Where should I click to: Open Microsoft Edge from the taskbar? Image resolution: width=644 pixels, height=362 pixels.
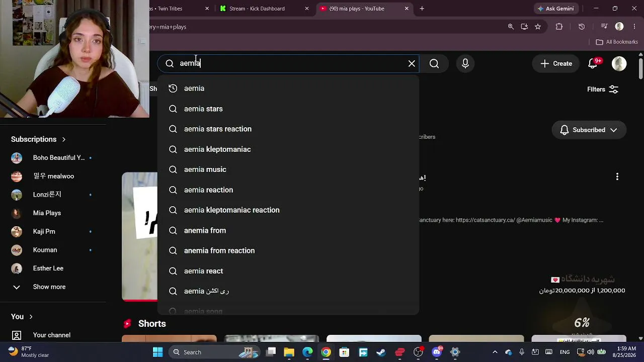pyautogui.click(x=307, y=352)
